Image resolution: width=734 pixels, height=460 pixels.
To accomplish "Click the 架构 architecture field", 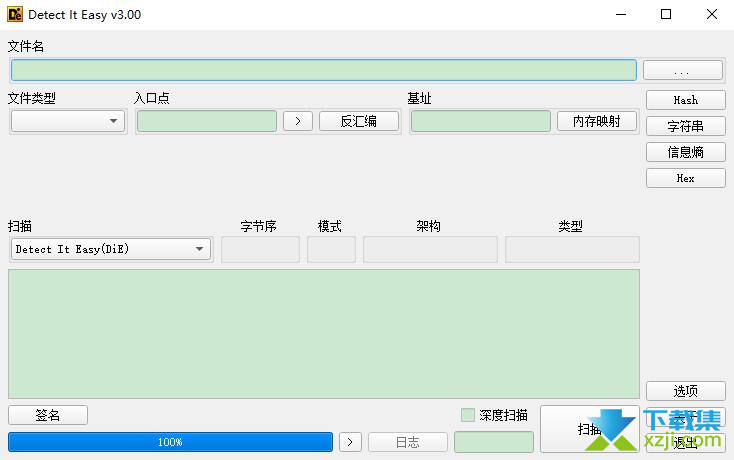I will (430, 249).
